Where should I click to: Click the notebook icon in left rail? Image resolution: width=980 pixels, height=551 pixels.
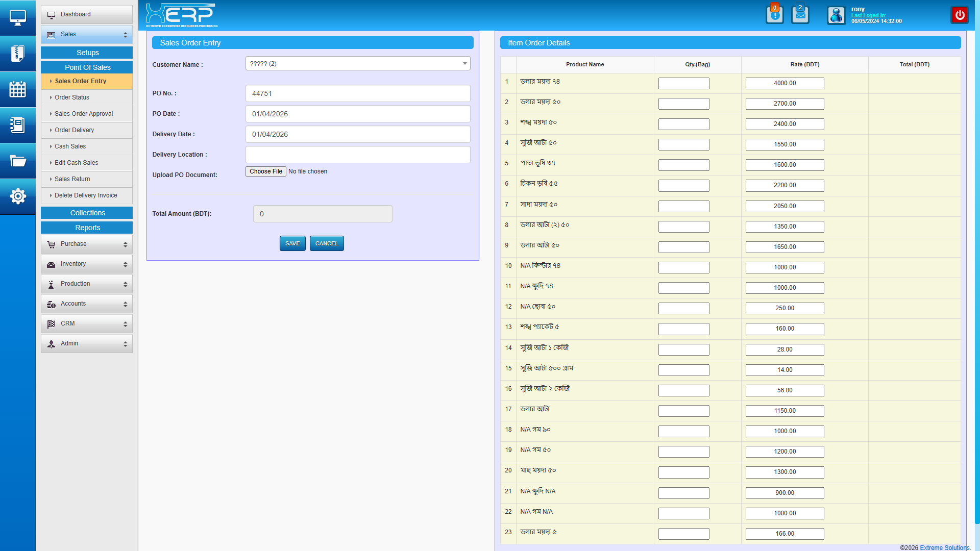pyautogui.click(x=17, y=125)
